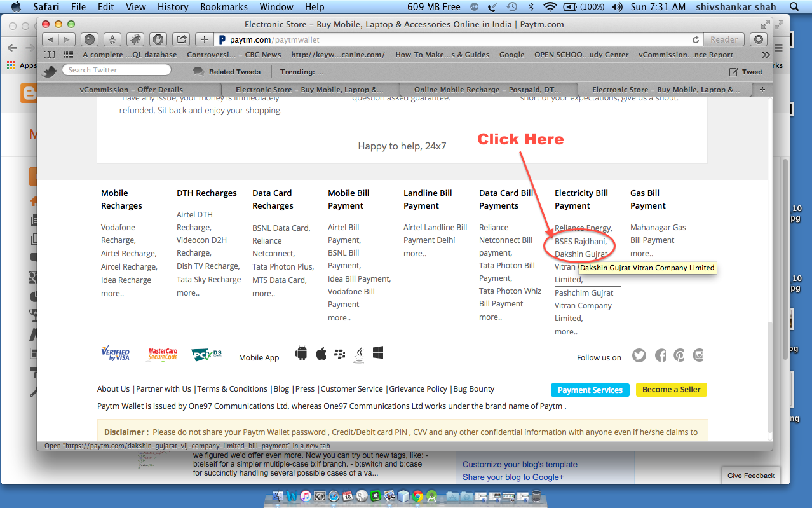Click the Android mobile app icon

[301, 354]
